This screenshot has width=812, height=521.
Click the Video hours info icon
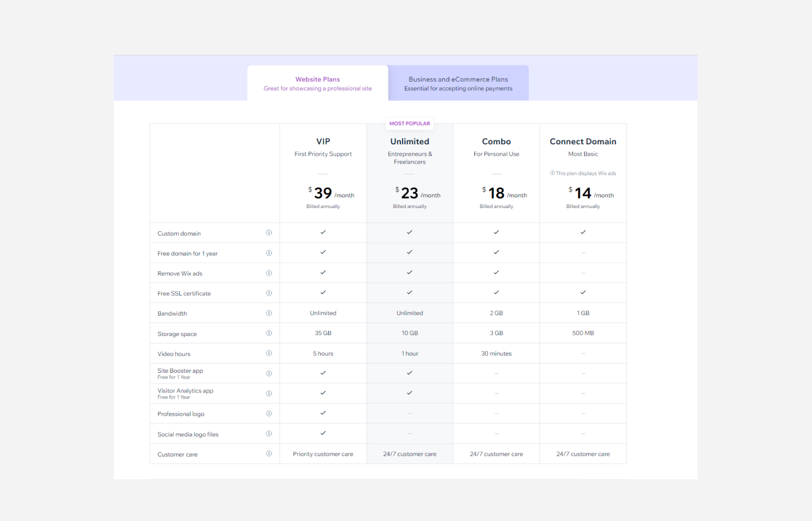pyautogui.click(x=269, y=353)
